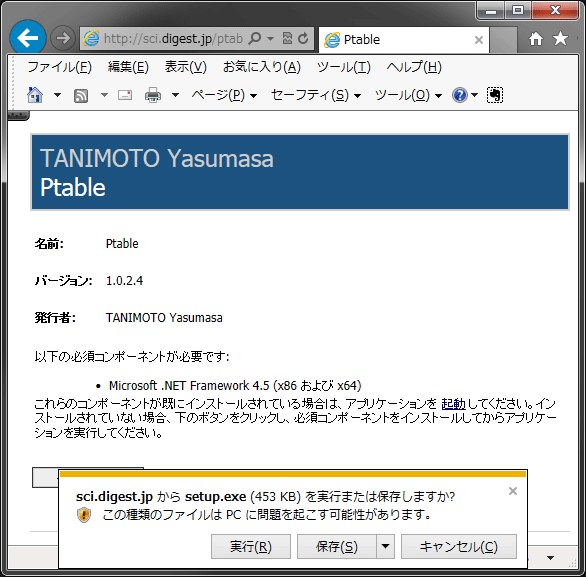
Task: Click the partly hidden install button
Action: click(x=45, y=477)
